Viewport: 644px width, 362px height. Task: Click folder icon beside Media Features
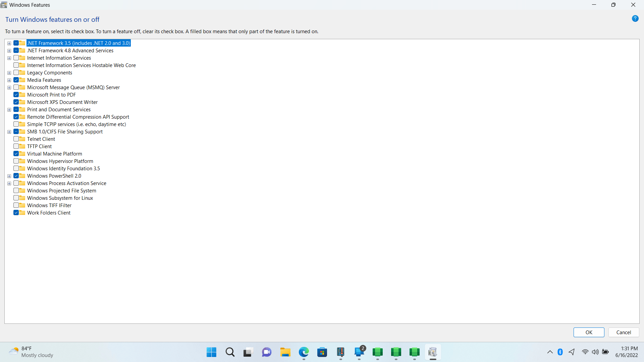(22, 80)
